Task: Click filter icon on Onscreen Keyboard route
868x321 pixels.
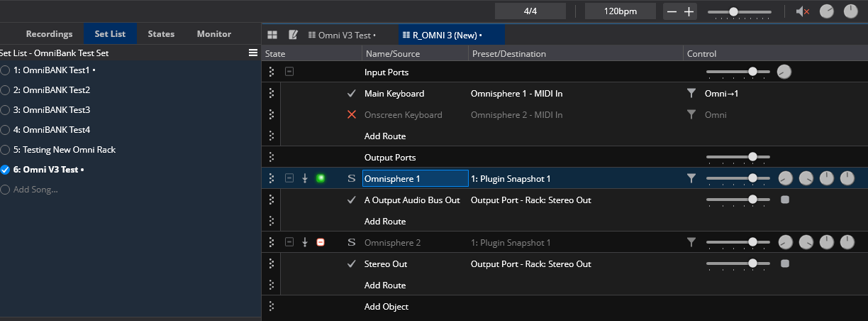Action: coord(691,114)
